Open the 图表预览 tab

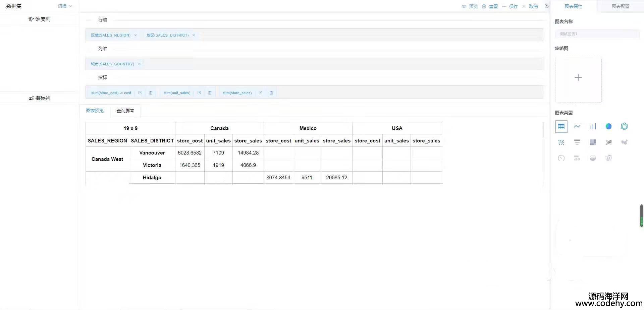tap(95, 111)
